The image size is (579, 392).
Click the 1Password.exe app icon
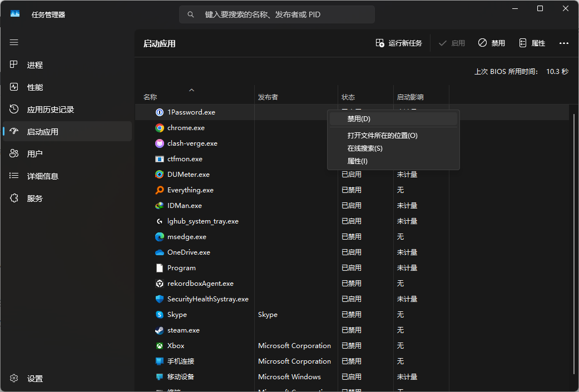pyautogui.click(x=160, y=112)
